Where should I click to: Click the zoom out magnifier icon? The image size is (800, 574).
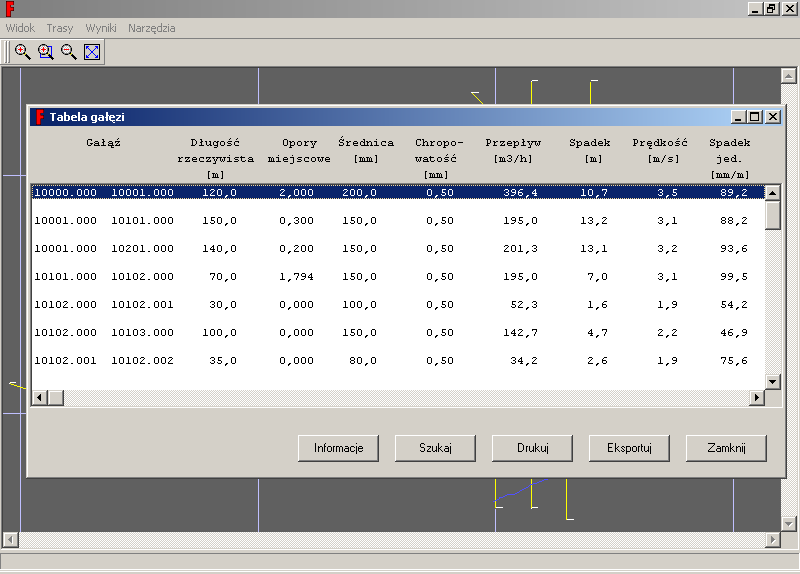coord(68,52)
